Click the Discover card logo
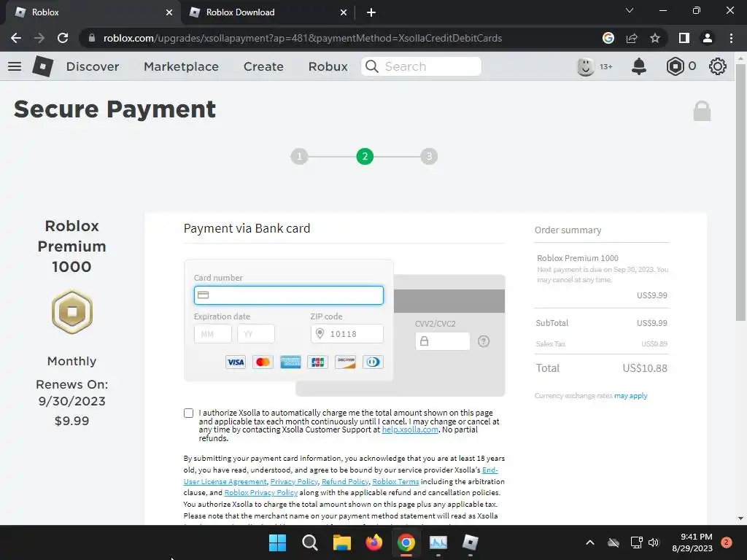 [345, 362]
